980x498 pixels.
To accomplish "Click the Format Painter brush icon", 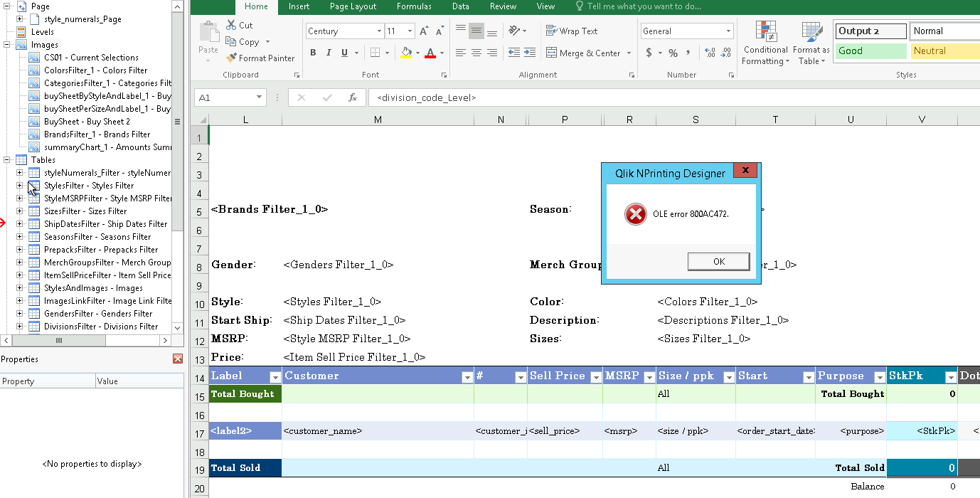I will click(x=231, y=58).
